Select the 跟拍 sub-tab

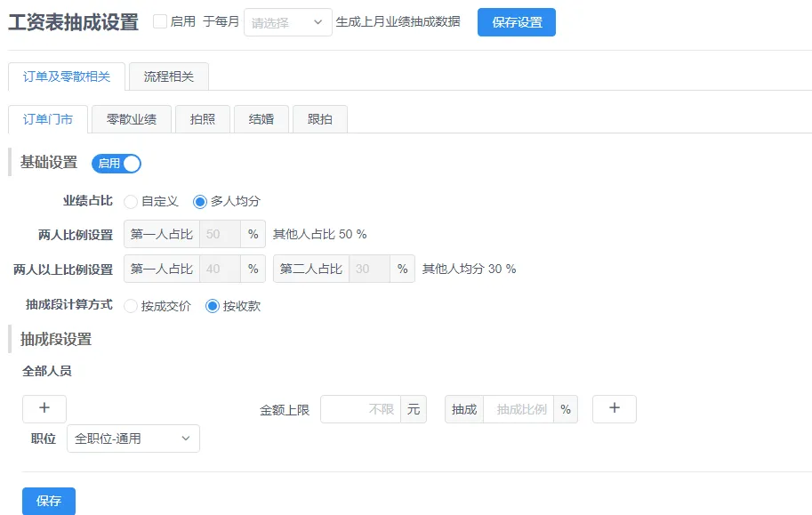click(x=319, y=119)
